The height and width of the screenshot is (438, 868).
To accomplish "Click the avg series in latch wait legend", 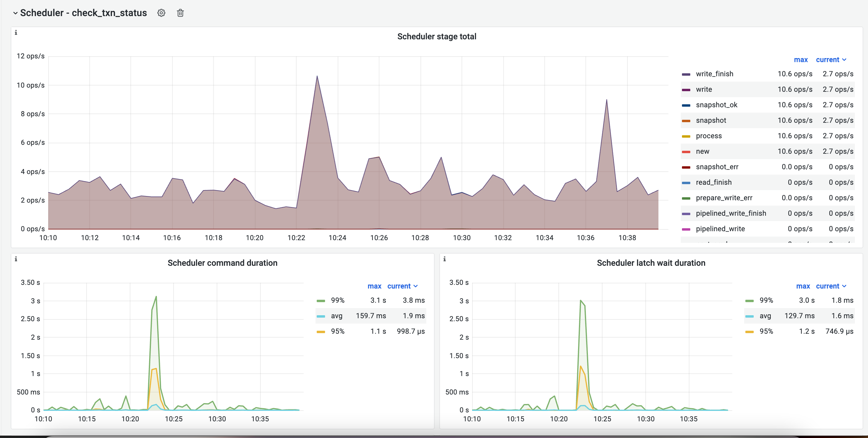I will [x=765, y=316].
